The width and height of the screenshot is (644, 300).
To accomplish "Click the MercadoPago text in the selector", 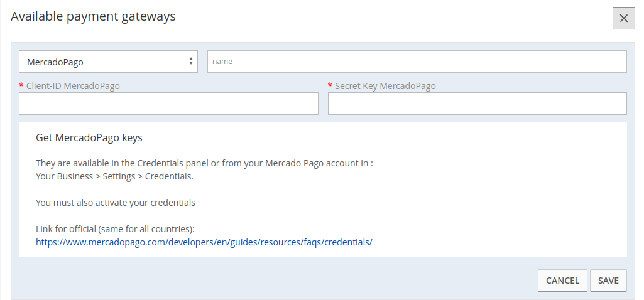I will click(55, 62).
